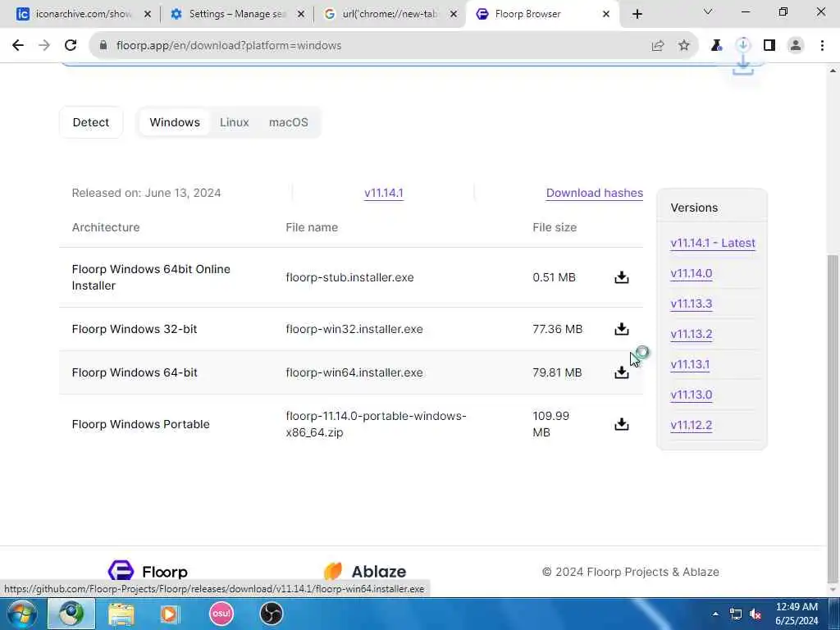Open the Chrome profile avatar menu
This screenshot has height=630, width=840.
(796, 46)
